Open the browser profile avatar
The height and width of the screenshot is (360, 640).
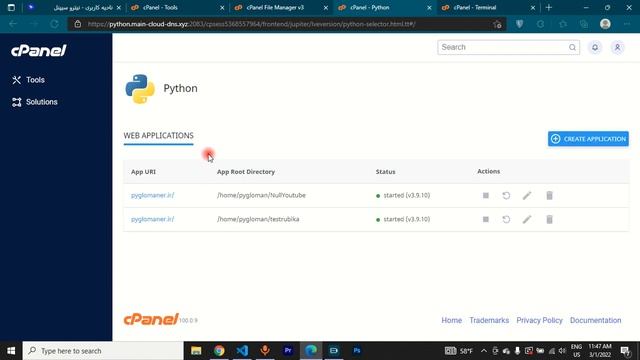pos(605,24)
